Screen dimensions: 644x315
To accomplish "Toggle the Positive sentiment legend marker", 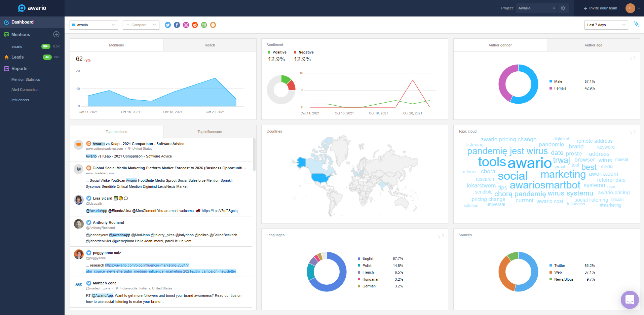I will pyautogui.click(x=269, y=52).
